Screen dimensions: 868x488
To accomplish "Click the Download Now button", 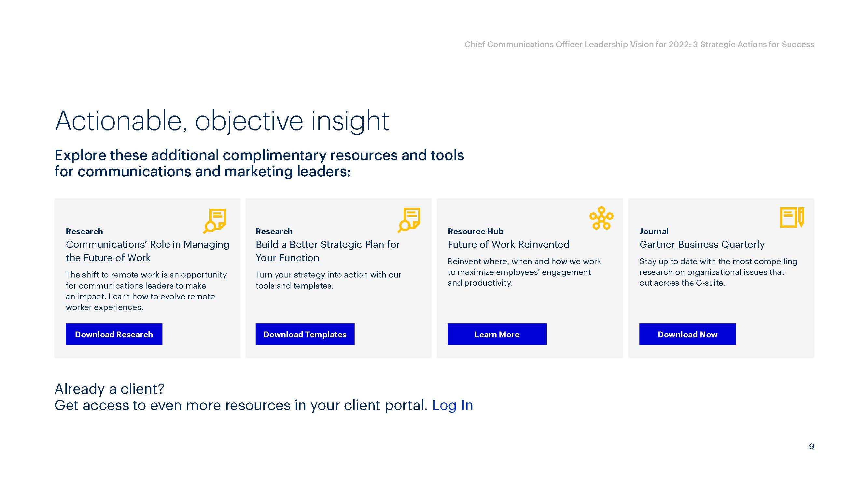I will [687, 334].
